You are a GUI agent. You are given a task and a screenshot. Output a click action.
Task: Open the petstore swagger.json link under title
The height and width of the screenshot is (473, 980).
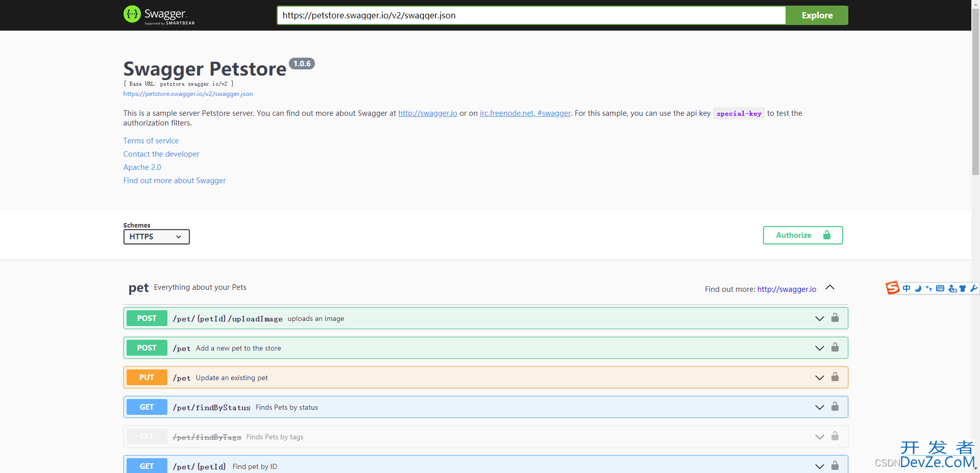tap(188, 94)
